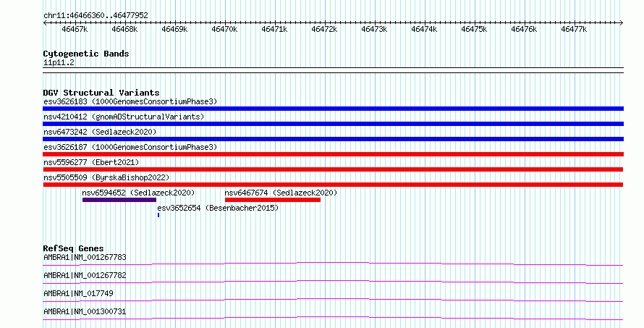Click the RefSeq Genes track title
This screenshot has height=328, width=644.
(73, 248)
